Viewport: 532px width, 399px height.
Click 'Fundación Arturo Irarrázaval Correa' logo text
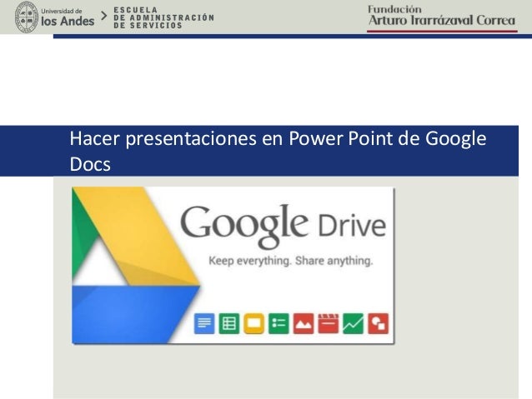441,16
